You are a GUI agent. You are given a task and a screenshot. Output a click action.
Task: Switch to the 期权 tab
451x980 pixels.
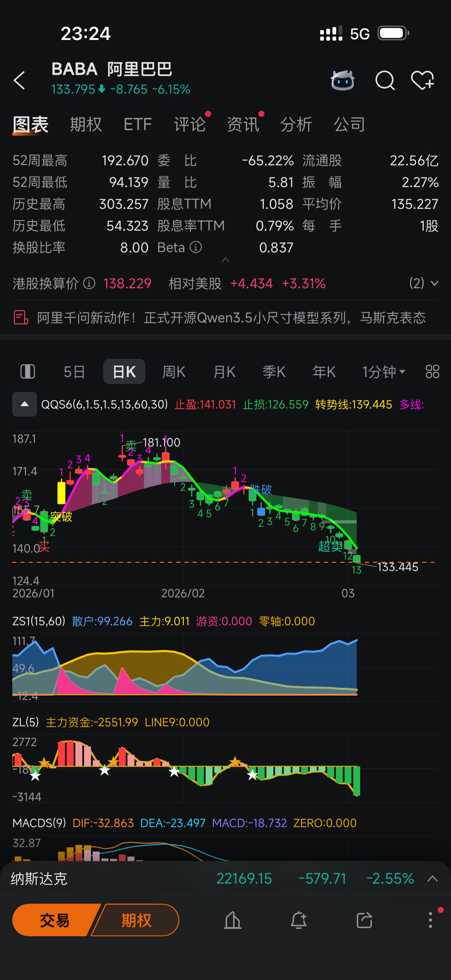86,124
